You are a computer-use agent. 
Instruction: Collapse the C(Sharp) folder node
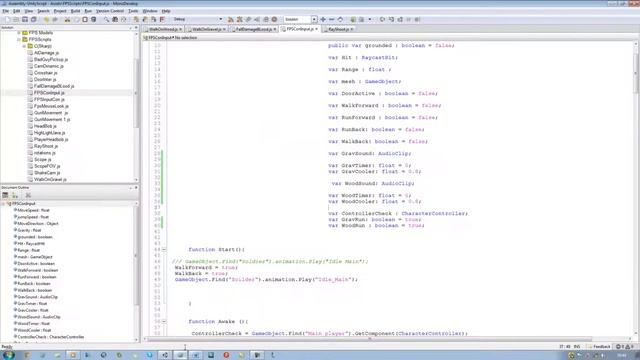pyautogui.click(x=24, y=46)
